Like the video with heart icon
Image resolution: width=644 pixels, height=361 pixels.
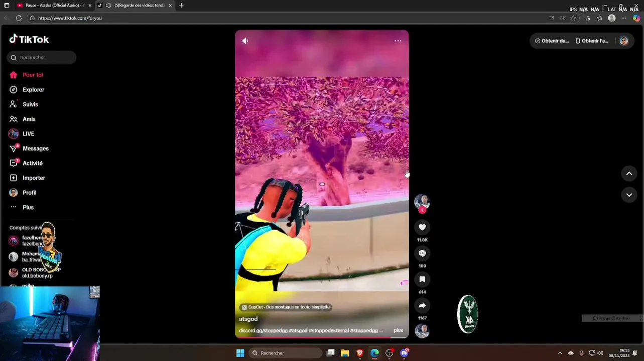422,227
